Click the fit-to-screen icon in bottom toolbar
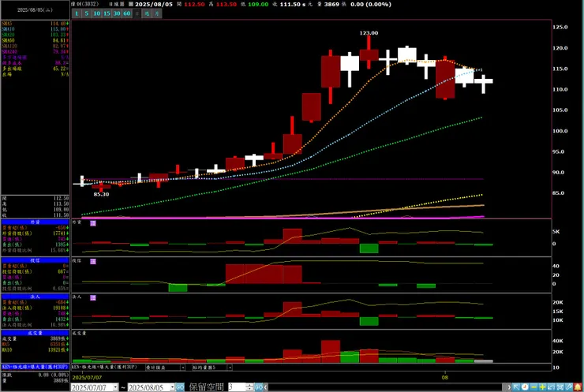 560,387
